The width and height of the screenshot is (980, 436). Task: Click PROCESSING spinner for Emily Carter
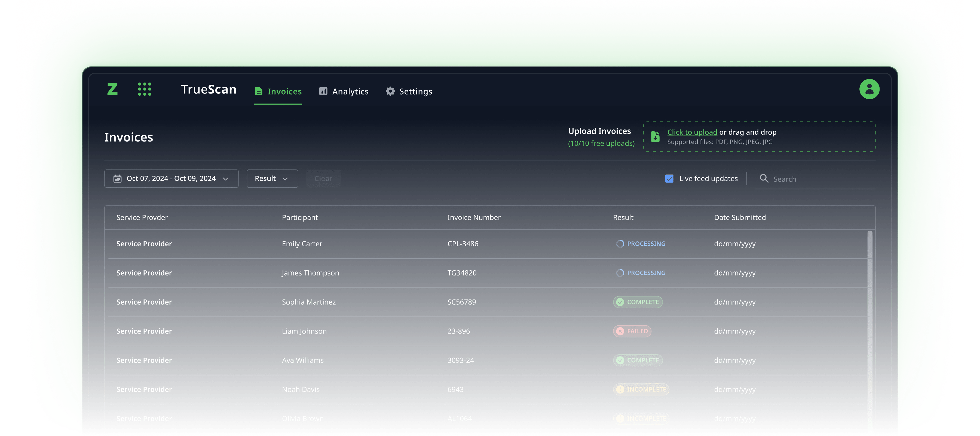tap(620, 244)
